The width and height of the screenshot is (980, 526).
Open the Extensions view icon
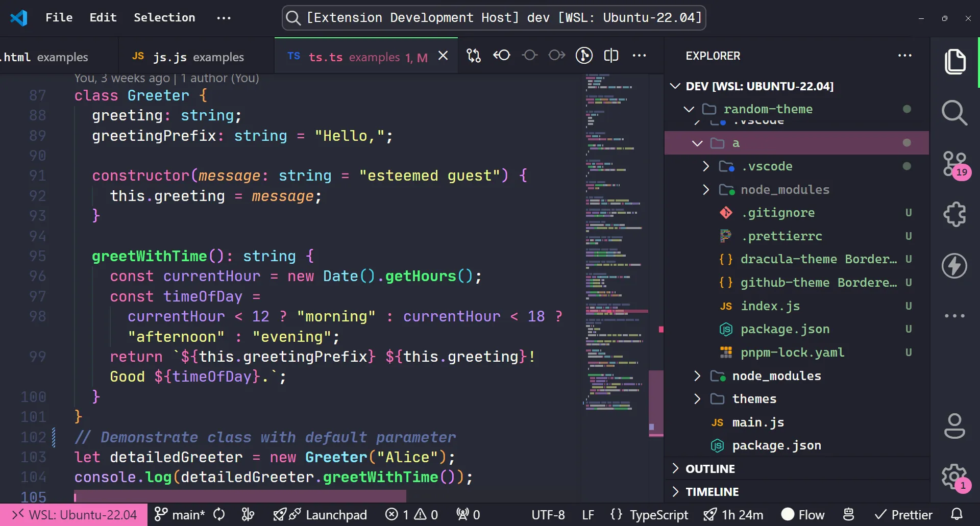point(954,214)
